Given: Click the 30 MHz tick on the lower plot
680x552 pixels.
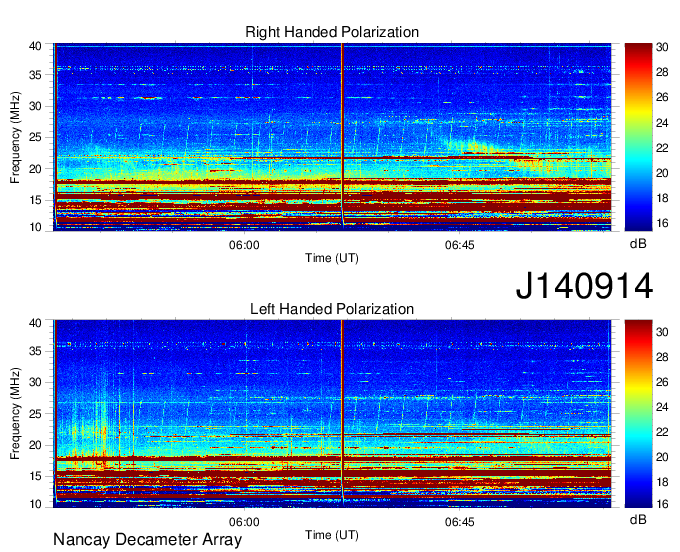Looking at the screenshot, I should (x=36, y=382).
